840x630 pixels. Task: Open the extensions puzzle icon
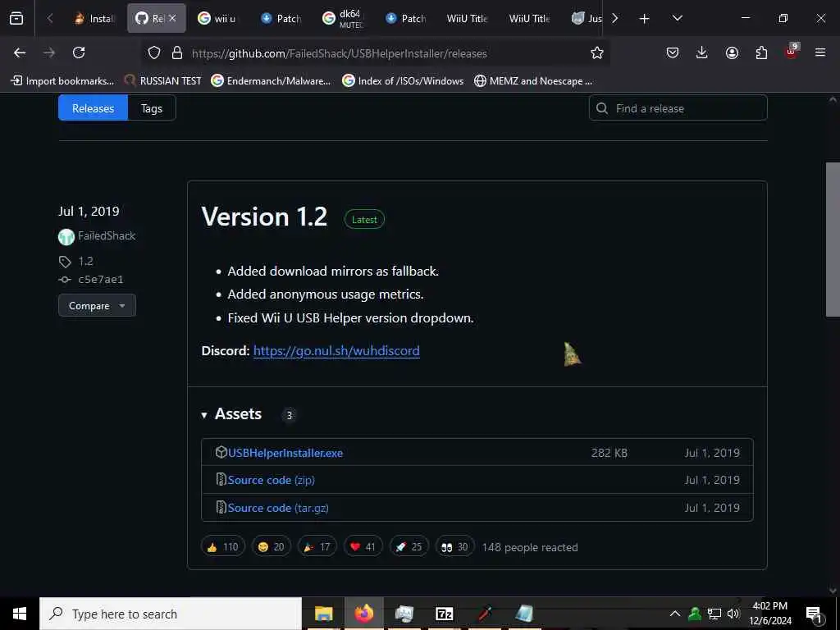761,52
